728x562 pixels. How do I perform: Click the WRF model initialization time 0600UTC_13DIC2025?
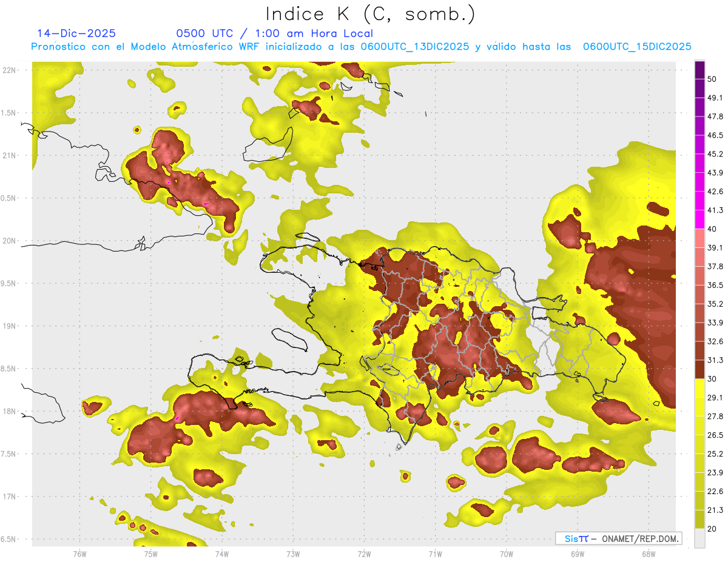pos(415,47)
